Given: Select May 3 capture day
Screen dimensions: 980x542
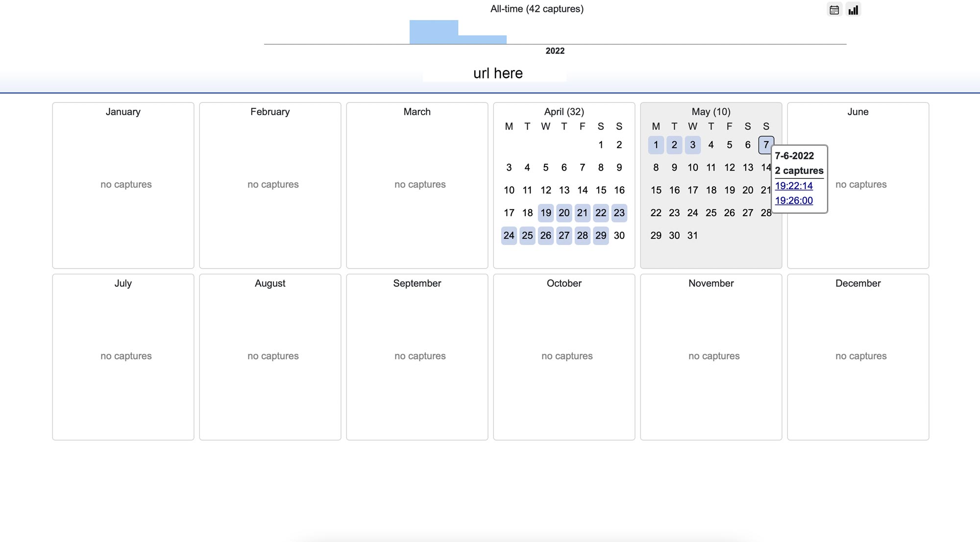Looking at the screenshot, I should pos(692,145).
